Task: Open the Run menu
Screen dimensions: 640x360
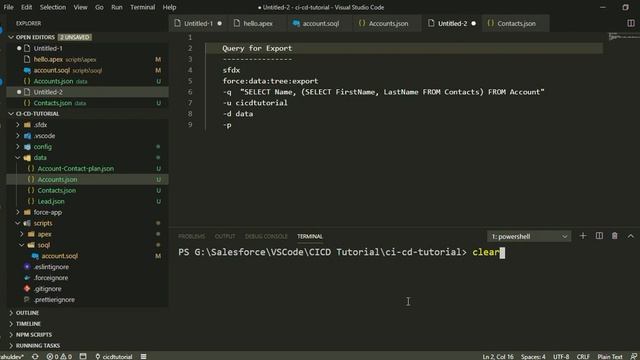Action: pyautogui.click(x=117, y=7)
